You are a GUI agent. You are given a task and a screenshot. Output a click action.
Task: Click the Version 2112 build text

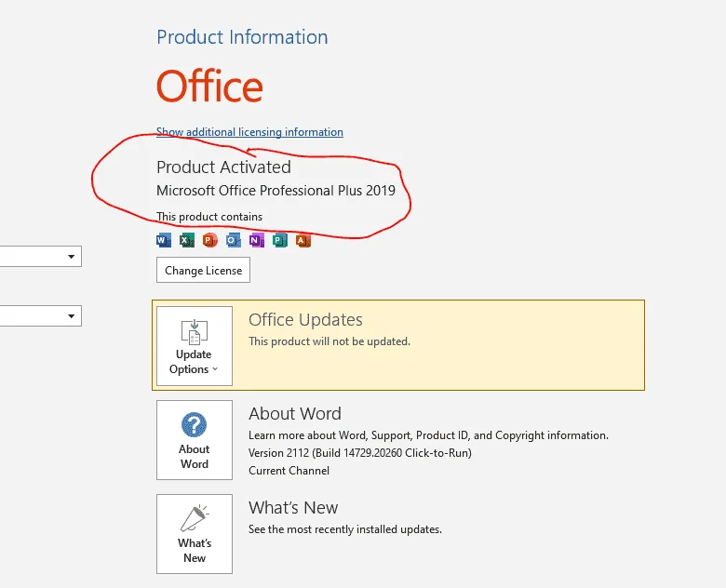[360, 453]
